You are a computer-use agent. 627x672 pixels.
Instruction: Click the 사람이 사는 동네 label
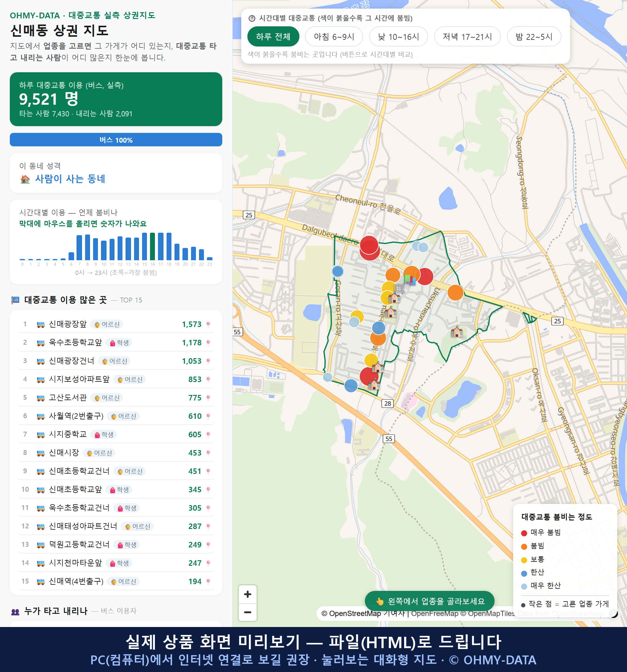click(70, 179)
